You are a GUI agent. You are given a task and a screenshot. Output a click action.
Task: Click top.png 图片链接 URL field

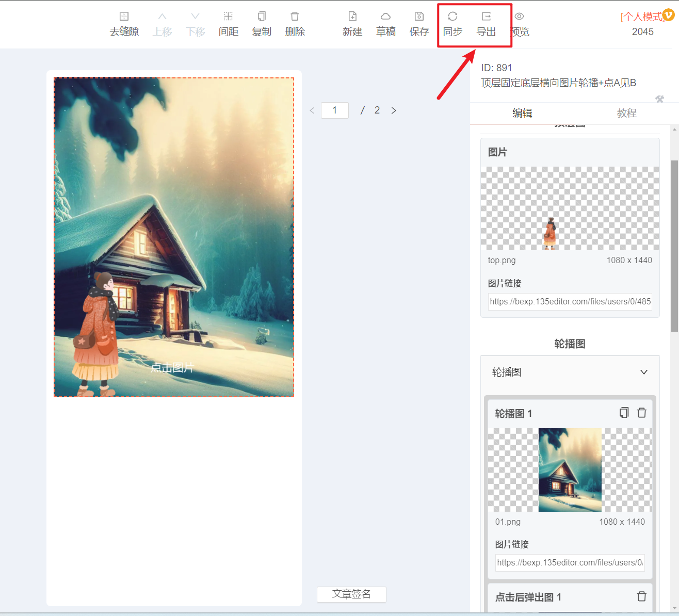570,301
